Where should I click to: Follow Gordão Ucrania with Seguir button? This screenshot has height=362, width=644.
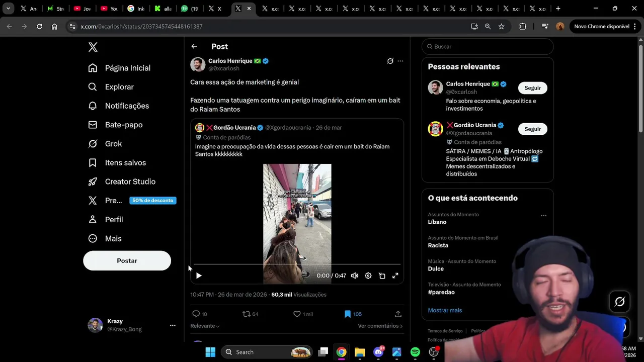point(532,129)
